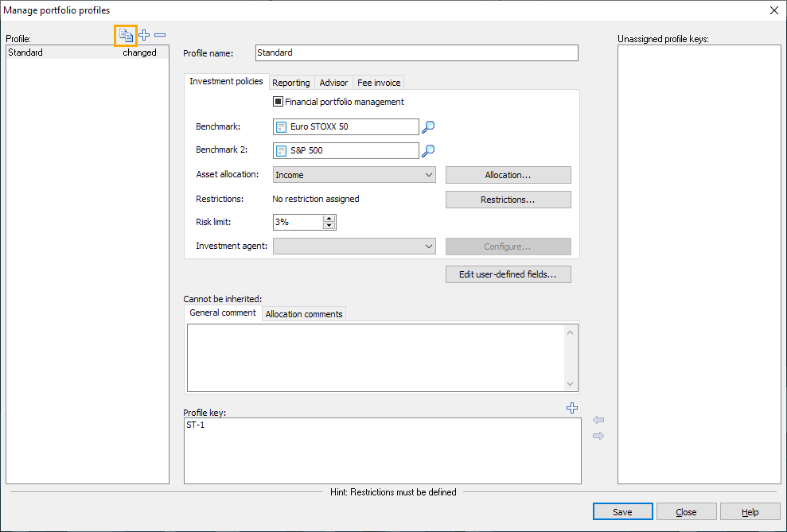Click Edit user-defined fields button

click(x=508, y=274)
